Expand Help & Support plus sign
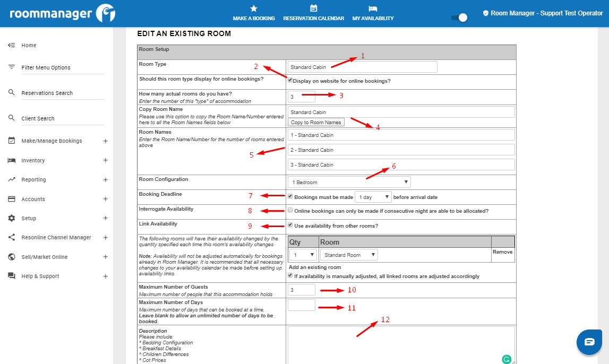 coord(105,276)
